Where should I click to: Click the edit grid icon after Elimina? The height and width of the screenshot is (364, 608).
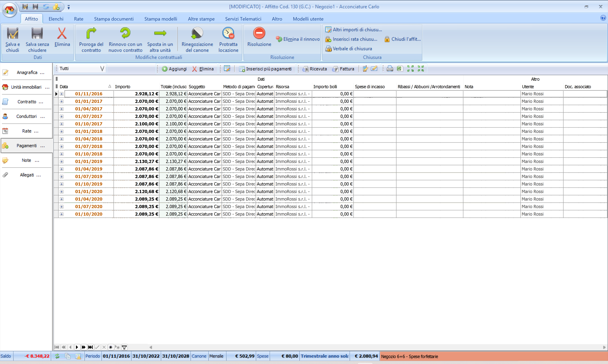227,69
